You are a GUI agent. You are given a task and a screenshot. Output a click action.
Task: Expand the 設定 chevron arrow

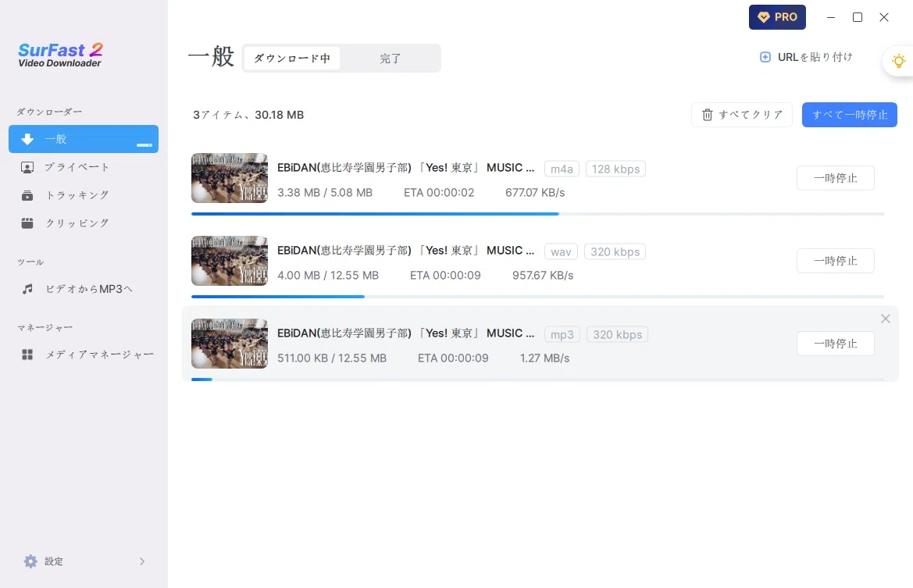tap(142, 561)
